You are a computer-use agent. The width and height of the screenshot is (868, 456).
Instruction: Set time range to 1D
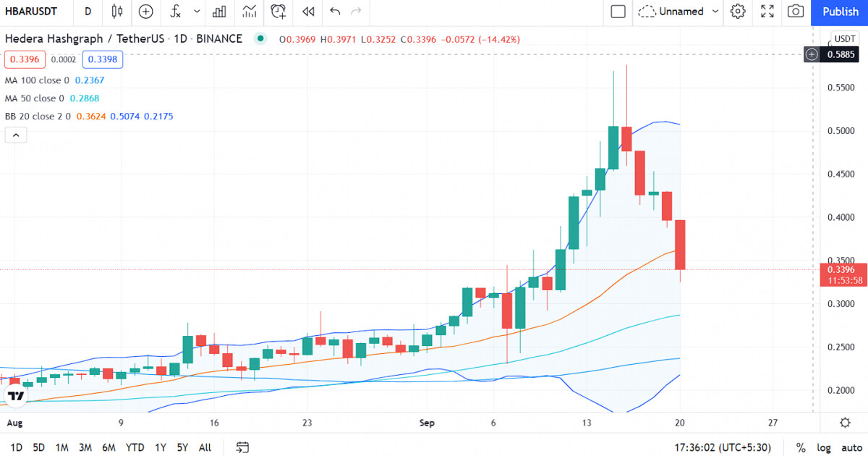click(x=16, y=447)
